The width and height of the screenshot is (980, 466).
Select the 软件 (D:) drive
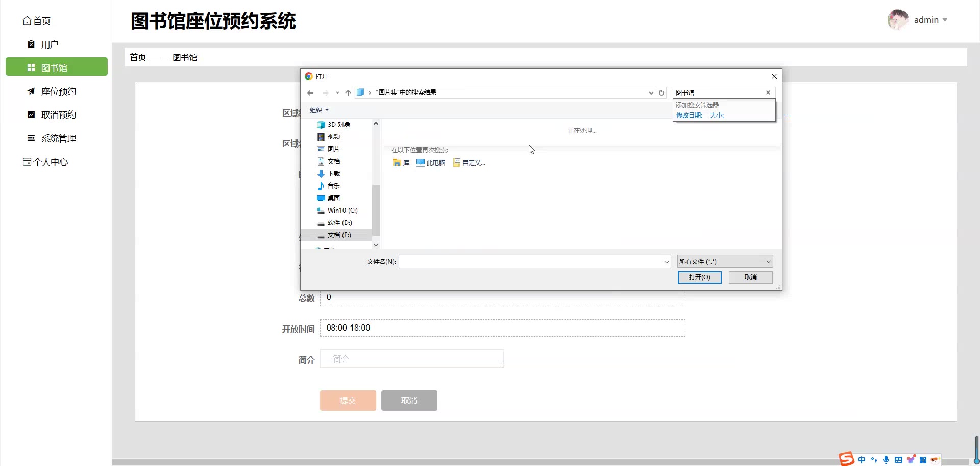(335, 223)
